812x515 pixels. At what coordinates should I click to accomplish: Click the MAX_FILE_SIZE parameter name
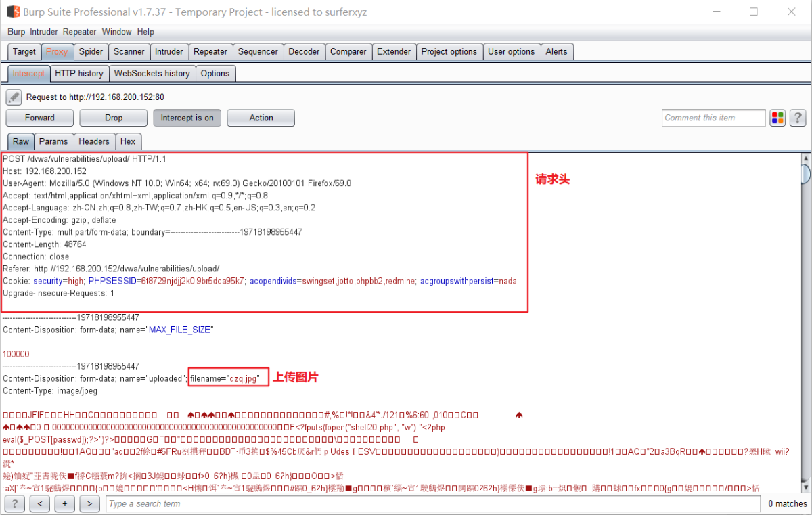(x=180, y=330)
